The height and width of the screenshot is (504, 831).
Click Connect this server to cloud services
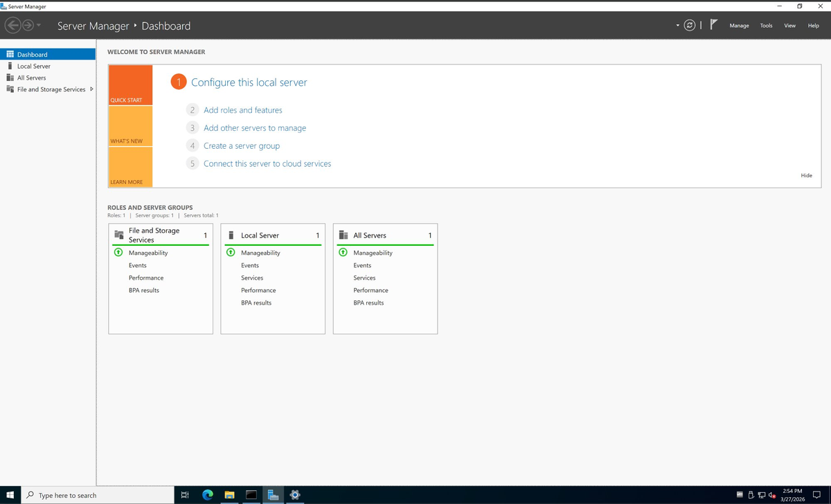pyautogui.click(x=267, y=163)
